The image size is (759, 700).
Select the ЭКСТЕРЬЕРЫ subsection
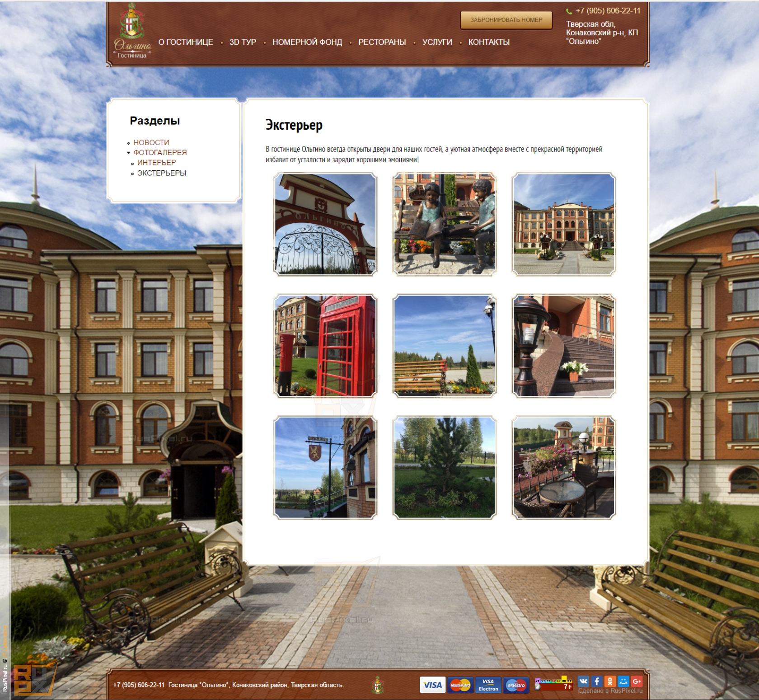tap(162, 173)
